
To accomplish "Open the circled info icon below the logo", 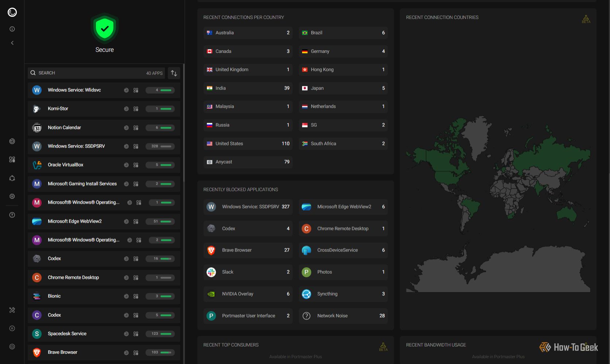I will [12, 29].
